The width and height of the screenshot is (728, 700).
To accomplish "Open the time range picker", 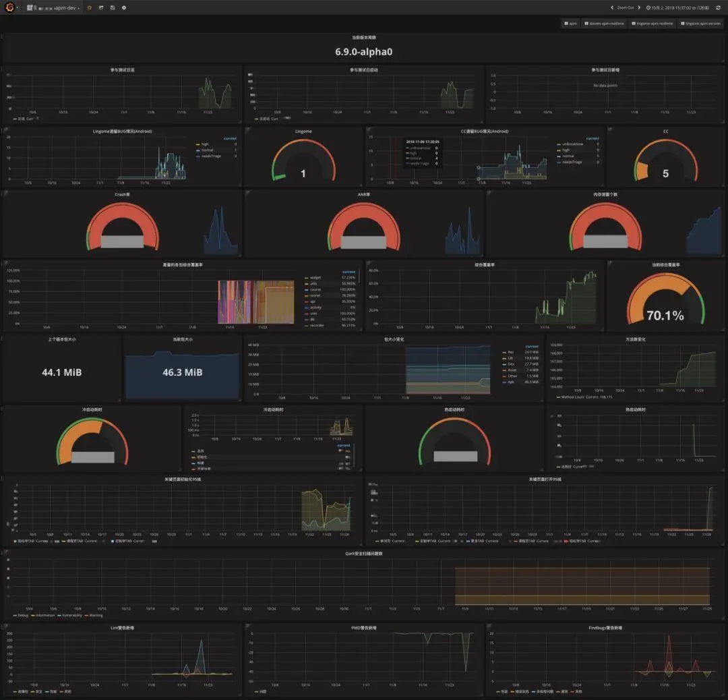I will click(678, 8).
